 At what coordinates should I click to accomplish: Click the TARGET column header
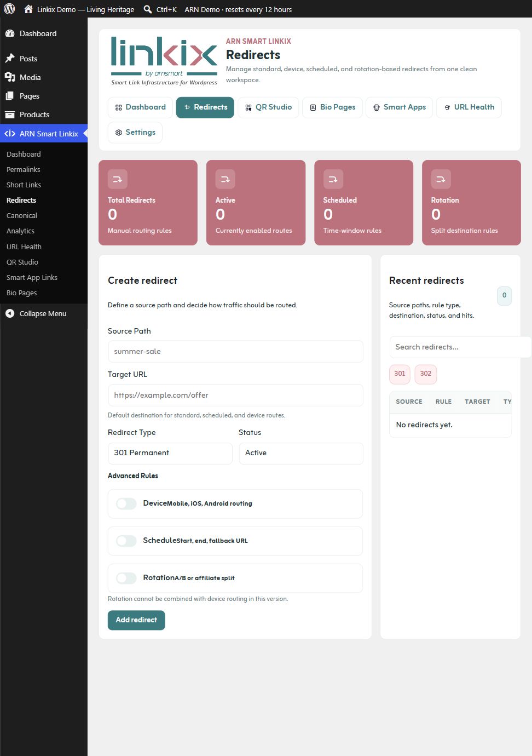477,402
